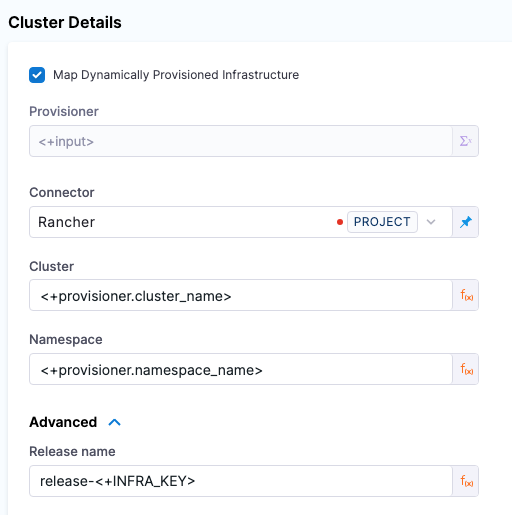Click the expression f(x) icon for Cluster
Screen dimensions: 512x515
(466, 295)
